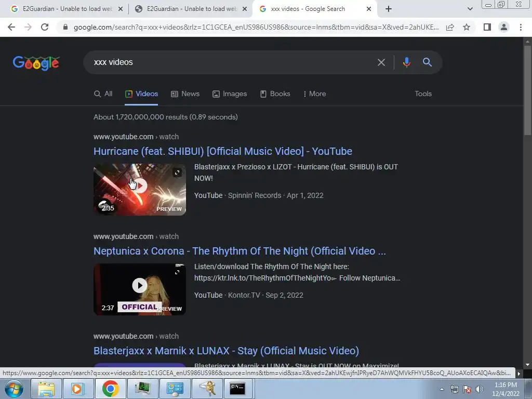Click the scrollbar up arrow
532x399 pixels.
click(527, 41)
